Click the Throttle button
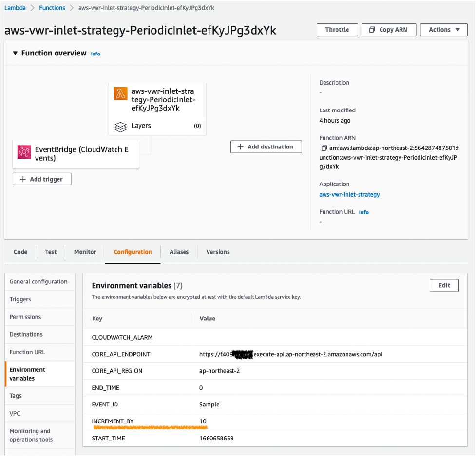Image resolution: width=476 pixels, height=457 pixels. click(x=337, y=30)
